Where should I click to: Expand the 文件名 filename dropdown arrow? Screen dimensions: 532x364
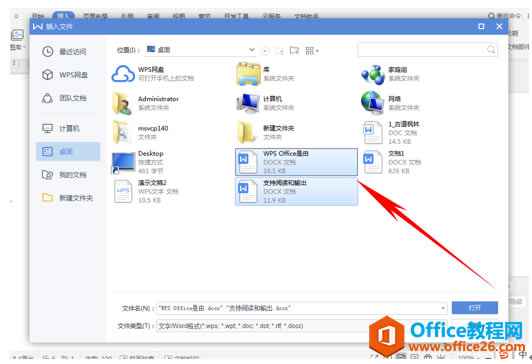pyautogui.click(x=443, y=308)
